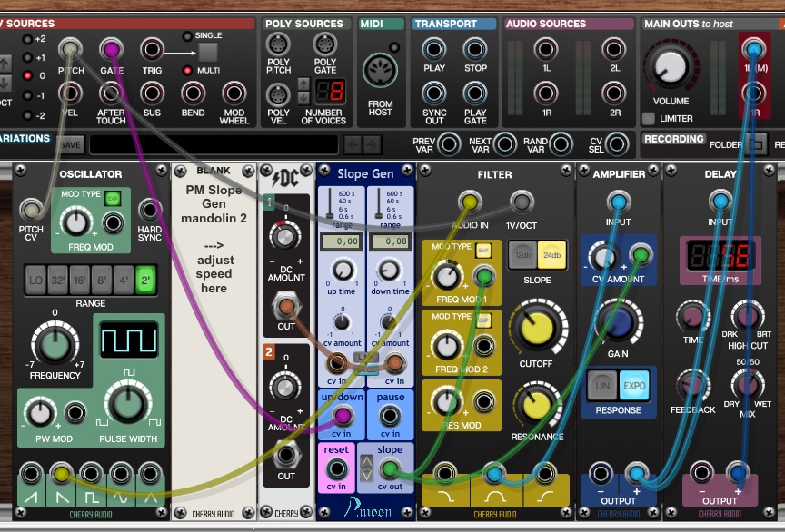
Task: Click the Poly Pitch connector
Action: 279,44
